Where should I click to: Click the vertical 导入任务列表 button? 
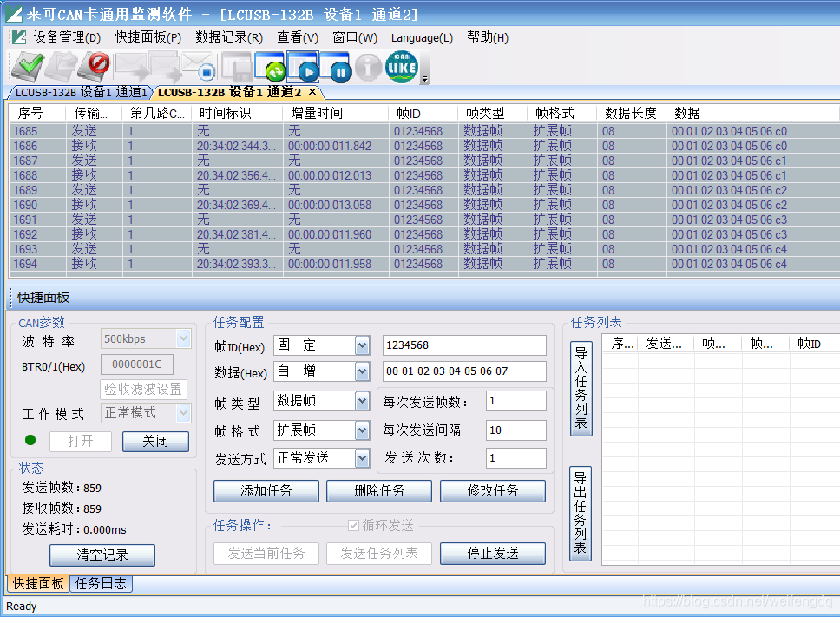581,389
